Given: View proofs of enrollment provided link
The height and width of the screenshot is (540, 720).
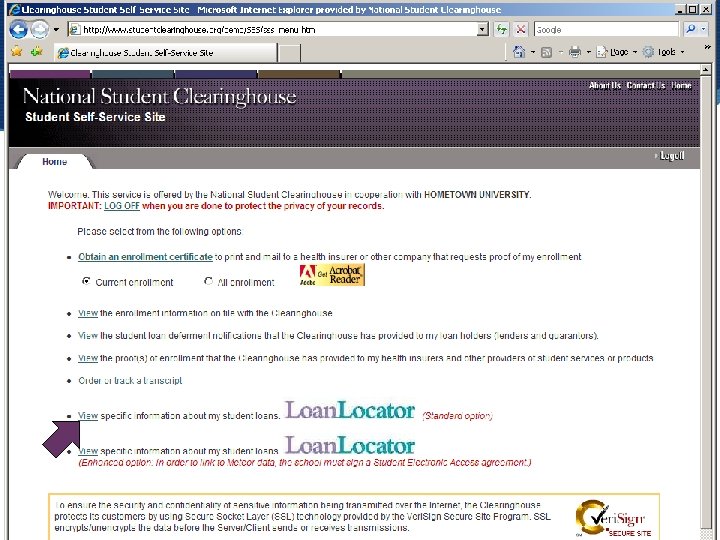Looking at the screenshot, I should coord(88,358).
